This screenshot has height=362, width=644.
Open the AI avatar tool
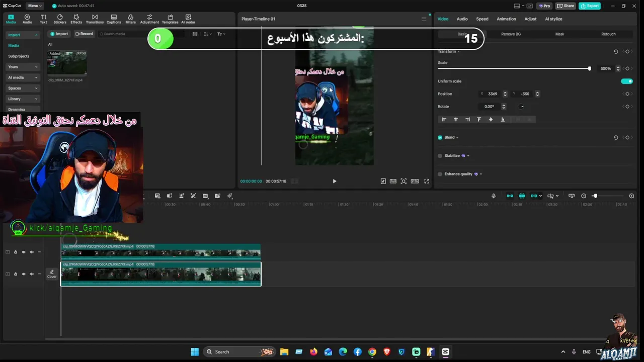tap(188, 19)
